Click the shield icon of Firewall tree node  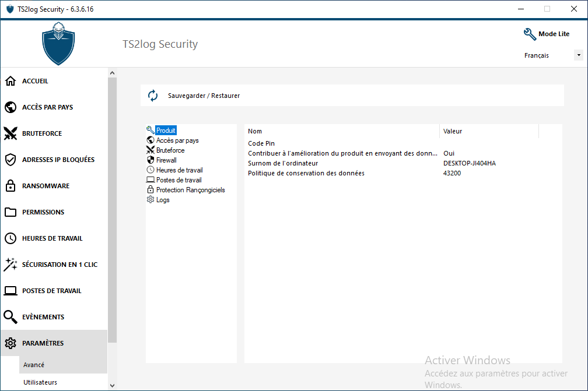[x=150, y=160]
